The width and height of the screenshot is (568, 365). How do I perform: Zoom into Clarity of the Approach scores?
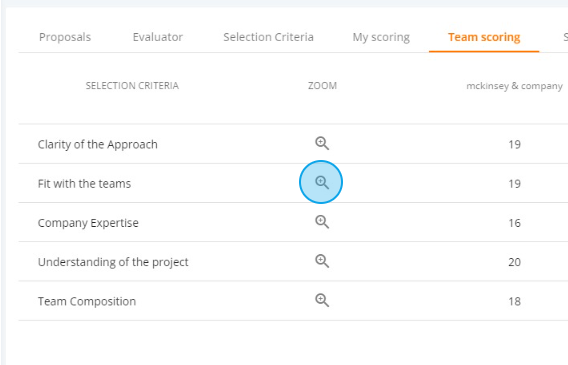322,143
